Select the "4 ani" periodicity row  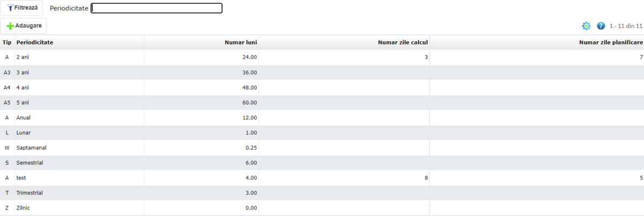[x=24, y=88]
